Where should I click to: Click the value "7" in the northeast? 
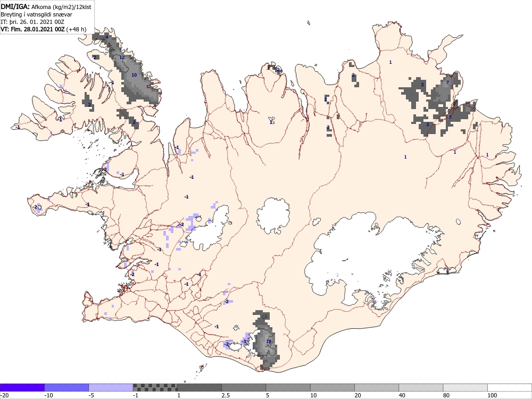pos(447,82)
